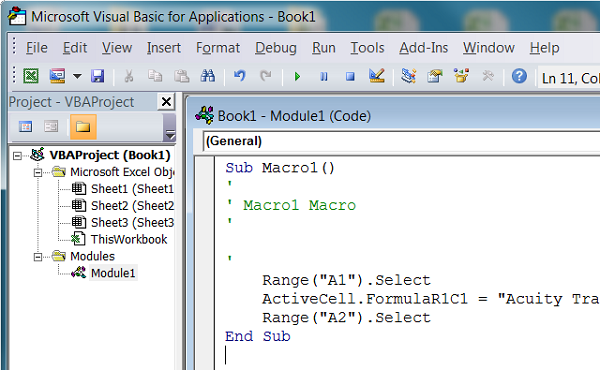Click the blue Help question mark icon
The height and width of the screenshot is (370, 600).
coord(519,76)
